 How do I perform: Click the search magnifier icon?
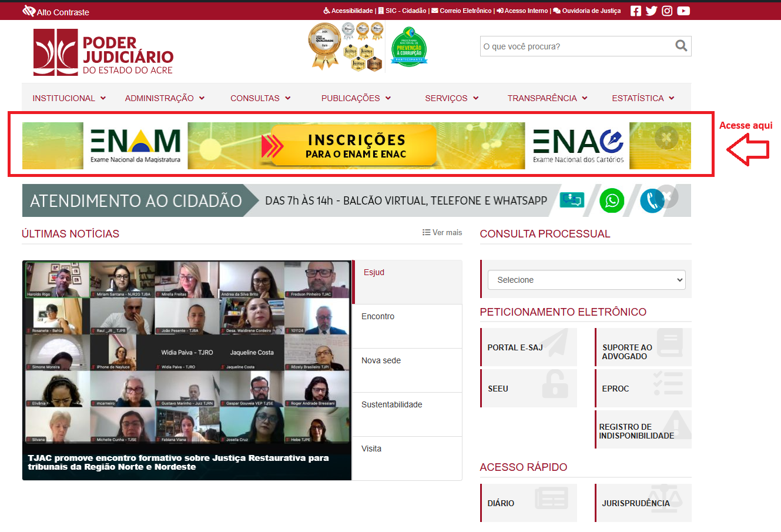point(681,46)
